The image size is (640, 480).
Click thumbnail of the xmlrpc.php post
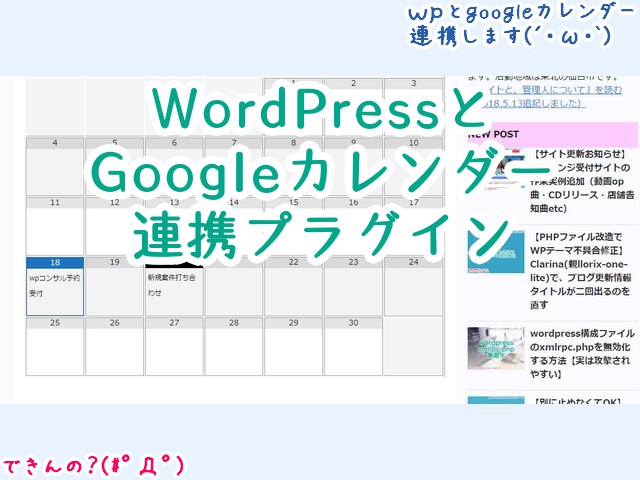[496, 348]
